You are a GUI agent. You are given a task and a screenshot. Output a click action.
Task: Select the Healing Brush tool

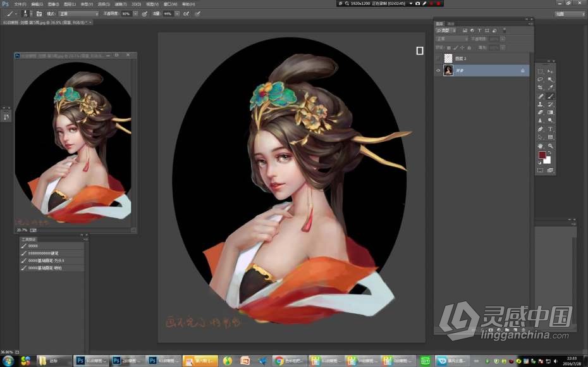pos(540,96)
